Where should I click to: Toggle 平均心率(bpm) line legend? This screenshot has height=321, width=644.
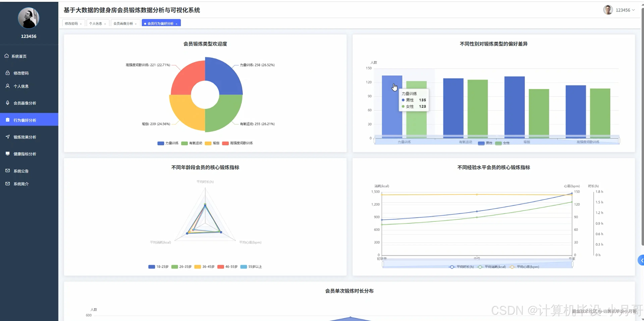pyautogui.click(x=524, y=267)
